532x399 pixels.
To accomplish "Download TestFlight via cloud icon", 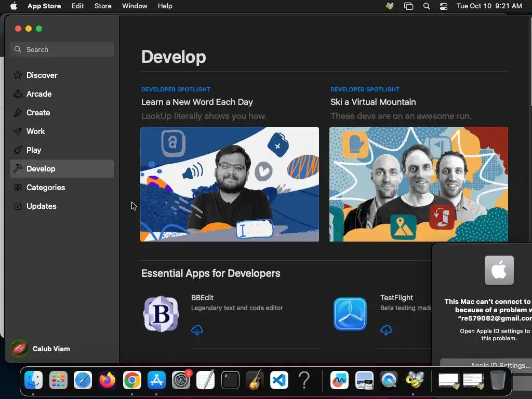I will coord(386,330).
